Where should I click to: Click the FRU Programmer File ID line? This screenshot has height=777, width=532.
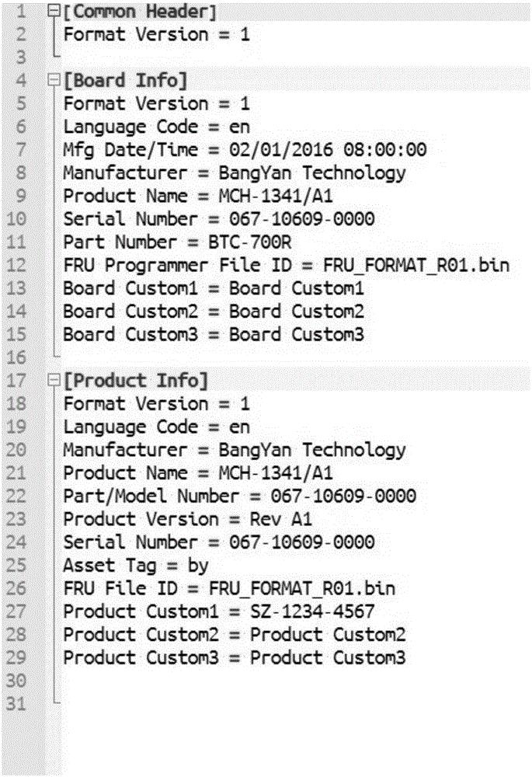tap(286, 266)
